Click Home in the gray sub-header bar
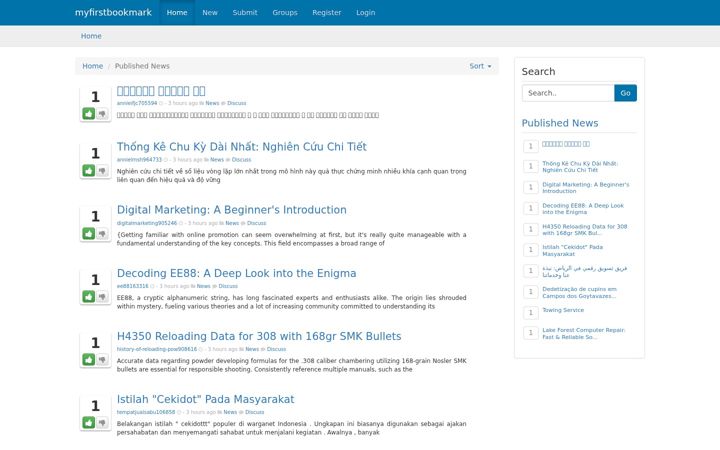Image resolution: width=720 pixels, height=450 pixels. 91,36
